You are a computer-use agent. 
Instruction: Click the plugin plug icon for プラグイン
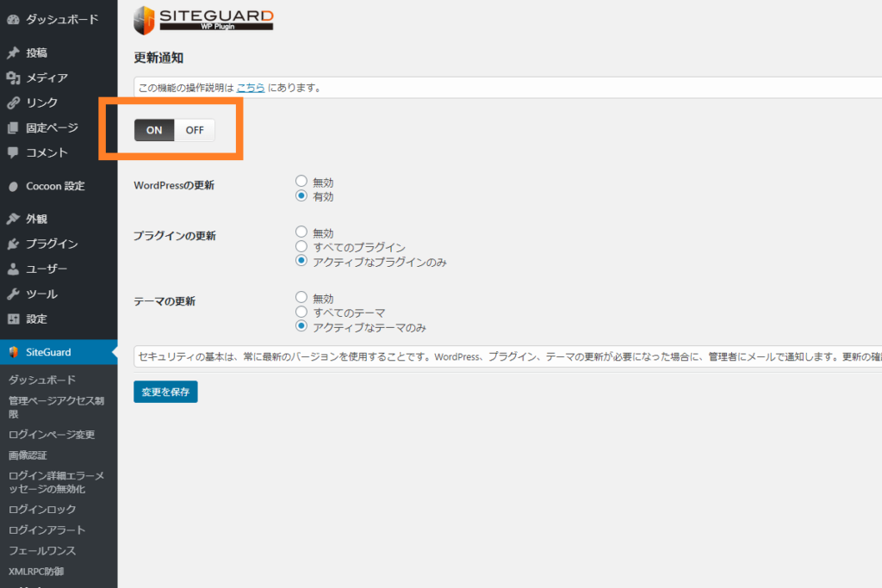(x=13, y=244)
